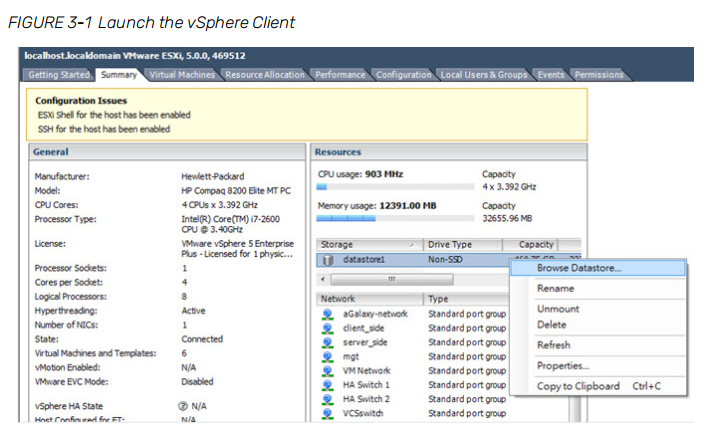This screenshot has width=709, height=442.
Task: Click the datastore1 disk icon
Action: (x=328, y=260)
